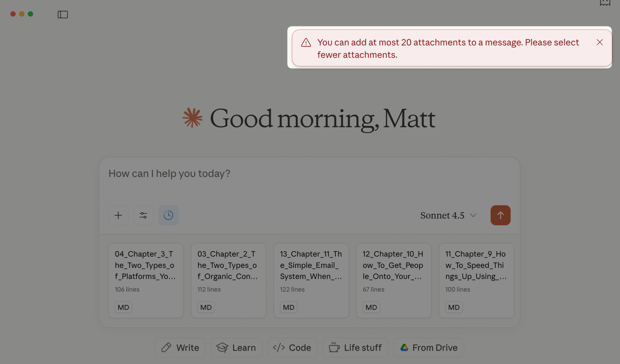Expand the Sonnet 4.5 model selector
The image size is (620, 364).
448,216
